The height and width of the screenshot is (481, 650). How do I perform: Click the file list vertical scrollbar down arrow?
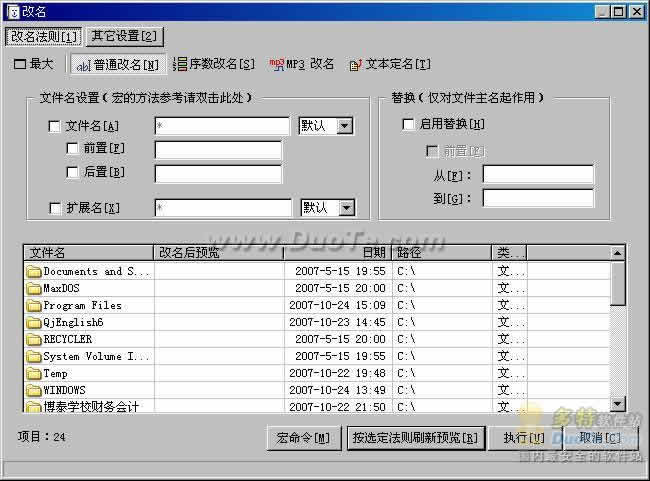pyautogui.click(x=618, y=404)
